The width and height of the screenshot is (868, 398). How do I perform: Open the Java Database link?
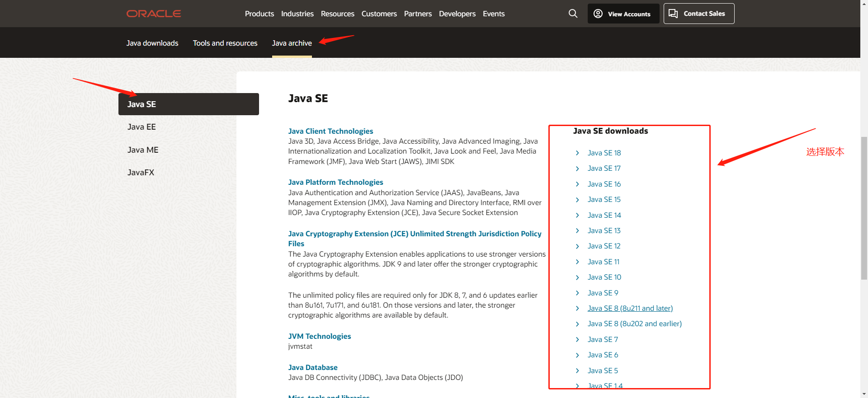313,367
